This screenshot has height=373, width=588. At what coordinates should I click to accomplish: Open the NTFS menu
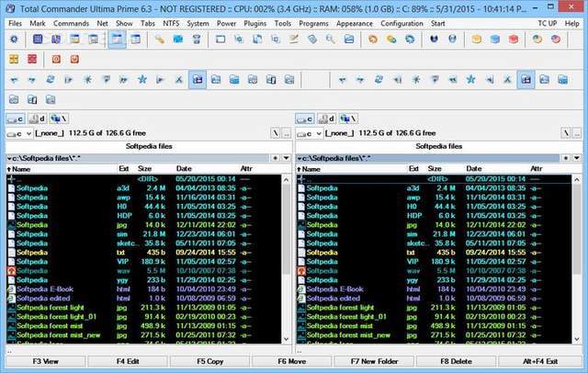pos(171,23)
